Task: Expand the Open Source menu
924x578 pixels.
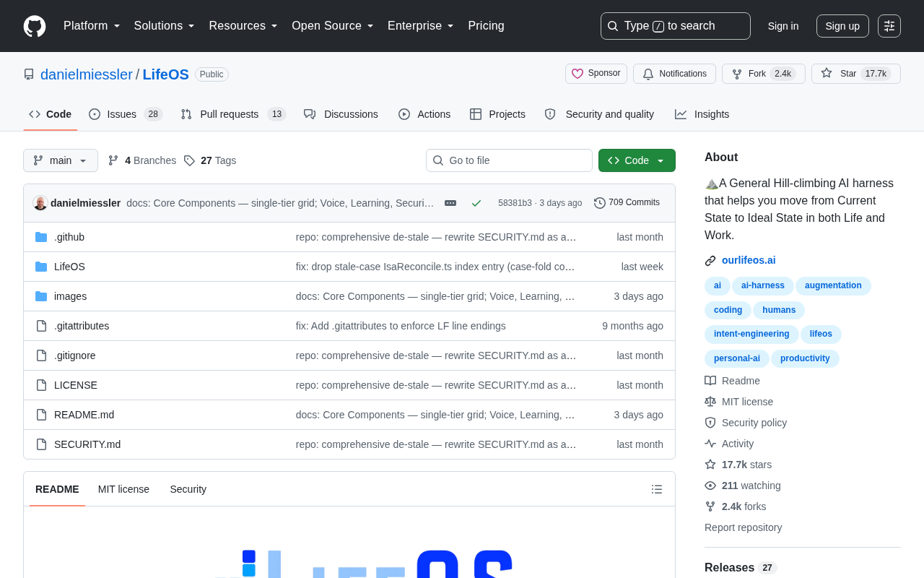Action: click(333, 26)
